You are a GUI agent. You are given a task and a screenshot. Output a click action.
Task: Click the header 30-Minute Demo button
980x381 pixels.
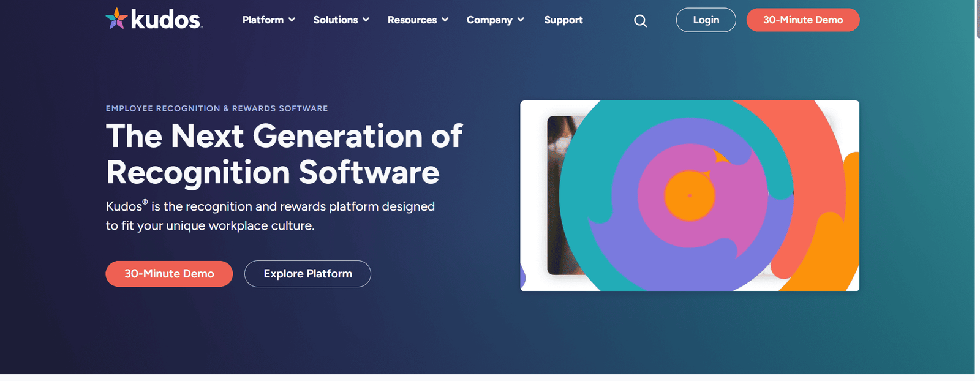point(803,20)
